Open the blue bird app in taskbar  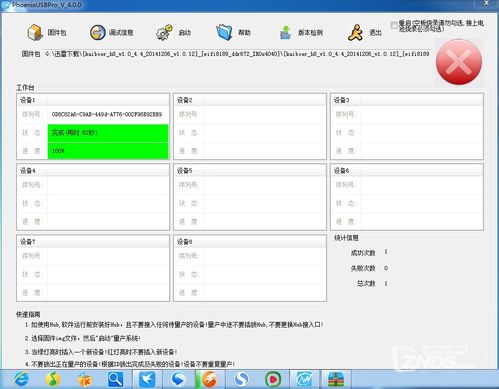147,379
